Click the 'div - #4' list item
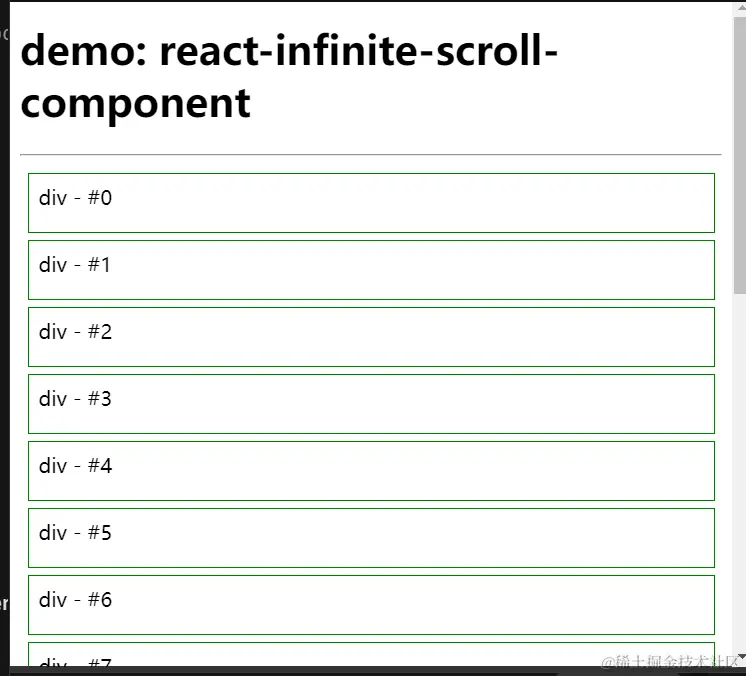The width and height of the screenshot is (746, 676). [371, 471]
